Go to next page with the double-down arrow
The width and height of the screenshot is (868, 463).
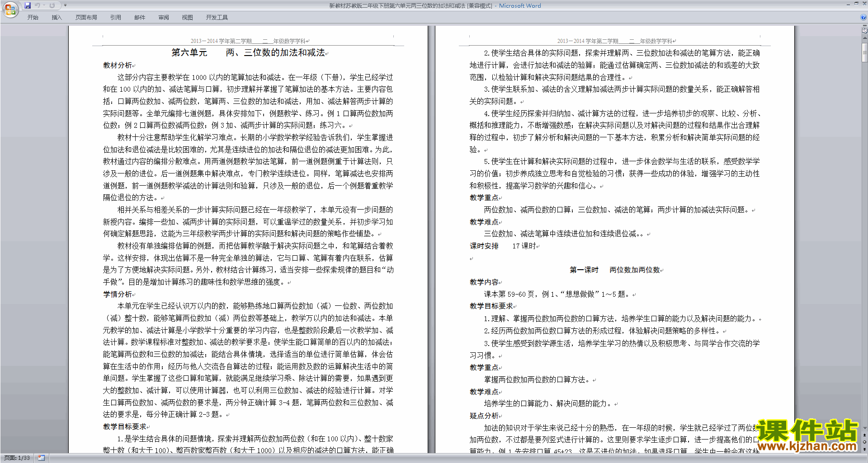[864, 449]
